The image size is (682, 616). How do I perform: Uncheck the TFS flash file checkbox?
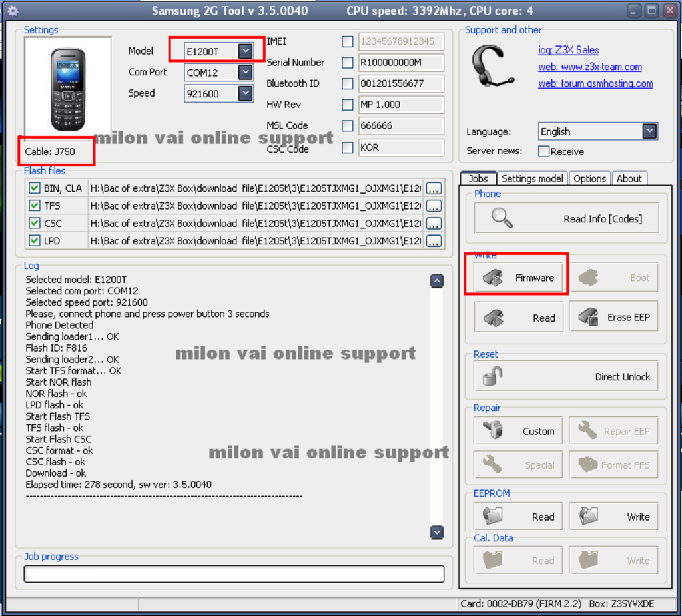tap(35, 205)
